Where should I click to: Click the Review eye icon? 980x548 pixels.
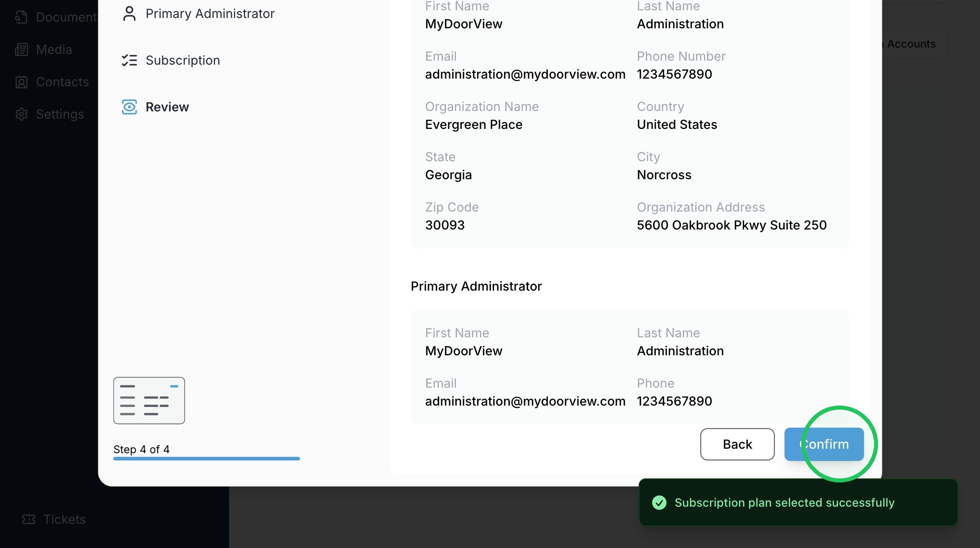(129, 107)
